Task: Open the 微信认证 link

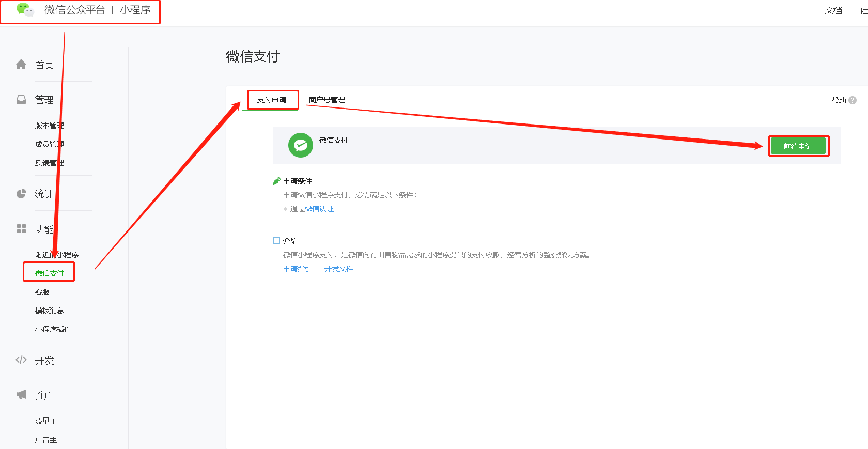Action: (319, 209)
